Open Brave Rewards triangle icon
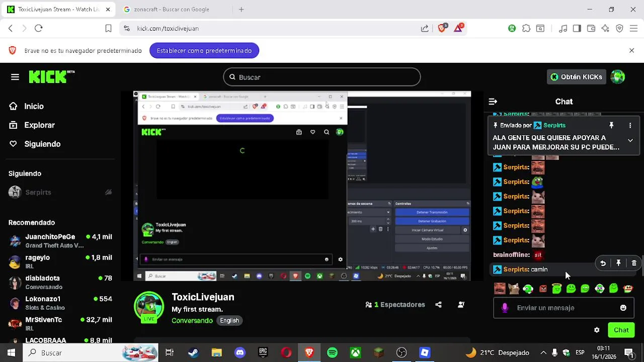Image resolution: width=644 pixels, height=362 pixels. [x=458, y=28]
